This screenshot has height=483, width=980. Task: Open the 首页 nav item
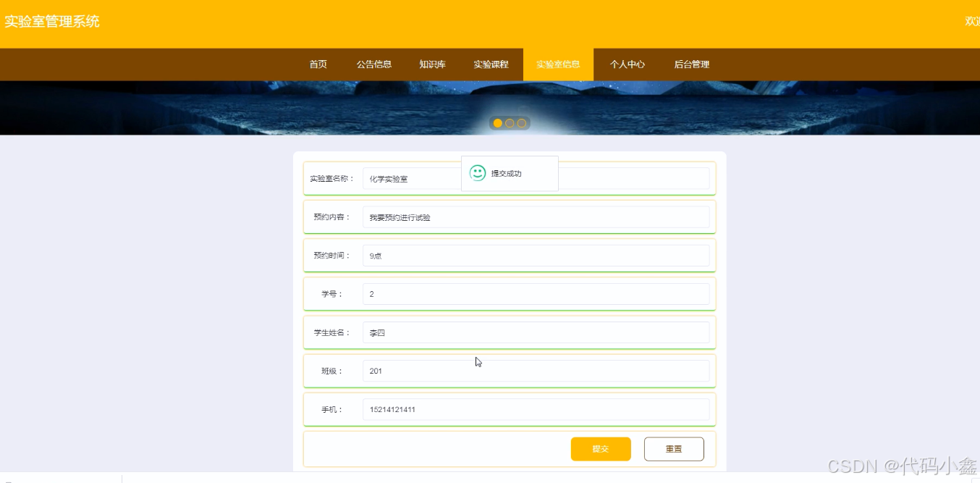click(318, 64)
